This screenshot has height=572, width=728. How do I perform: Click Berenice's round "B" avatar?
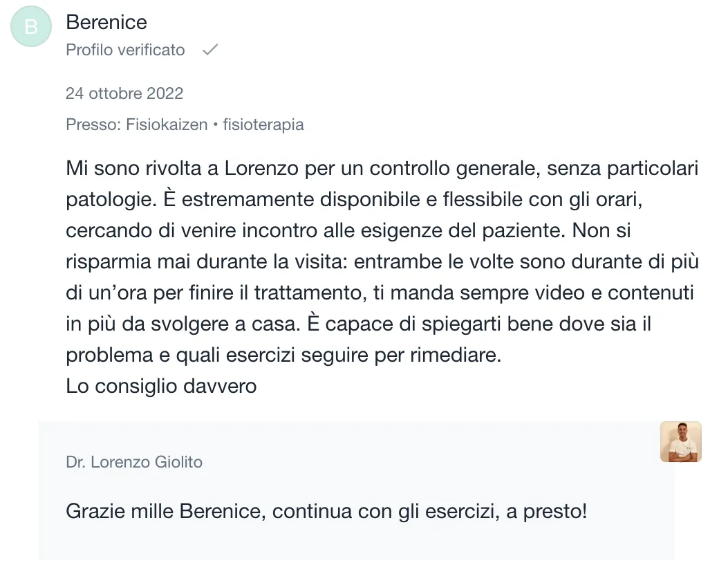pos(31,26)
